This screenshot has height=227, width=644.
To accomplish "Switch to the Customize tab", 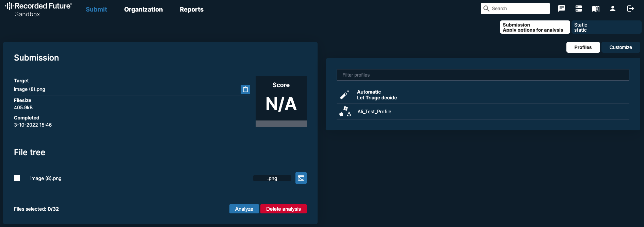I will (621, 47).
